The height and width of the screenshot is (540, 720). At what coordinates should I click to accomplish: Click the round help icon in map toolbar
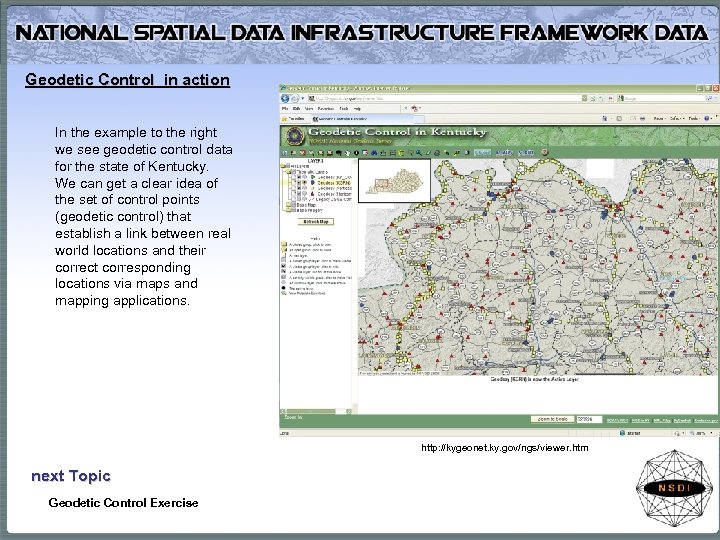tap(545, 152)
